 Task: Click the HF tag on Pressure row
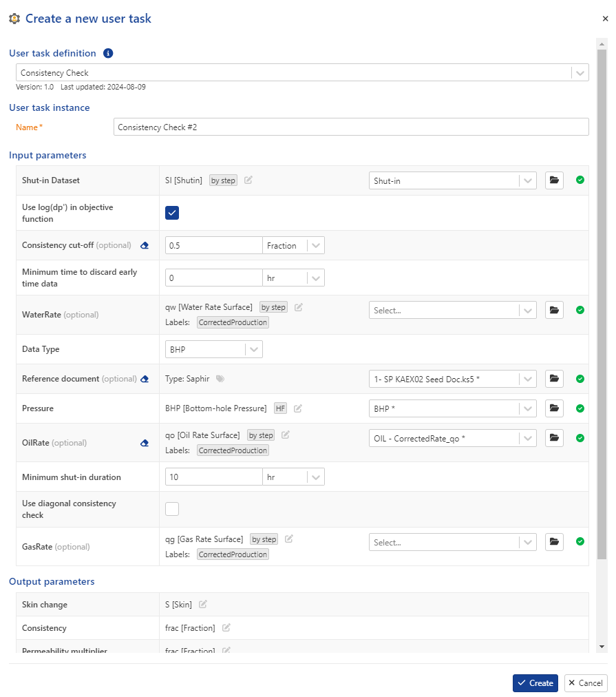coord(280,408)
